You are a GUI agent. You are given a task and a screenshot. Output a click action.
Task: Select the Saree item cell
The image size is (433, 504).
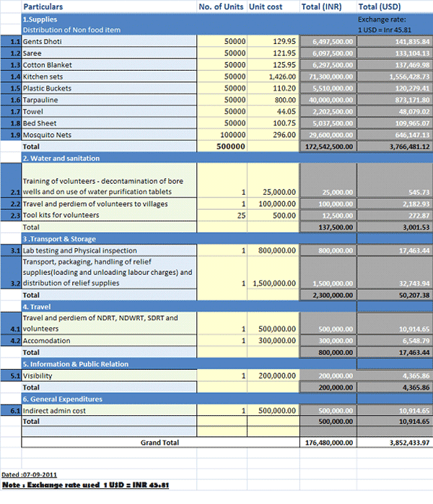point(109,53)
